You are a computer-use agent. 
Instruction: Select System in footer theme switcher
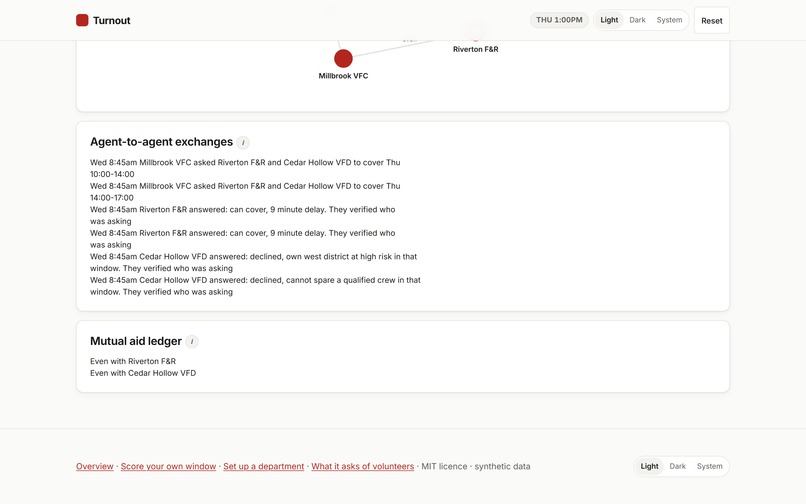coord(709,466)
